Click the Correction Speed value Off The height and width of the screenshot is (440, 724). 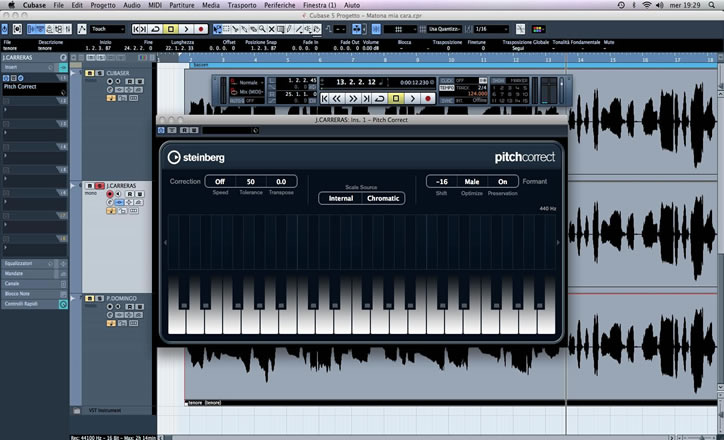tap(220, 181)
